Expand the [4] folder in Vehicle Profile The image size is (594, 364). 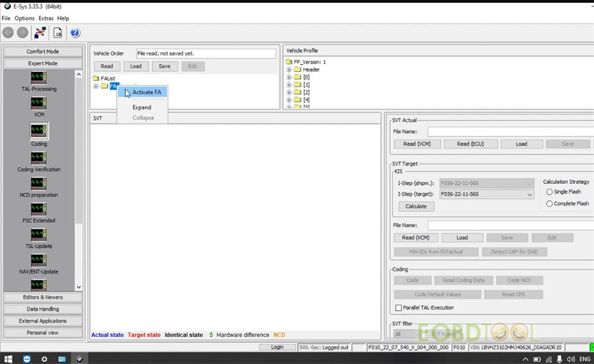289,100
